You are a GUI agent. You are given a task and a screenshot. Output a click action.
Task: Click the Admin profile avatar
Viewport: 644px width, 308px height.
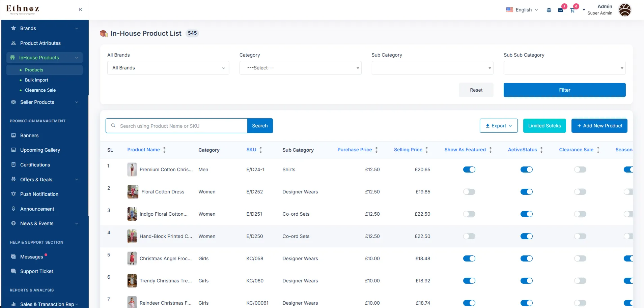[x=625, y=10]
